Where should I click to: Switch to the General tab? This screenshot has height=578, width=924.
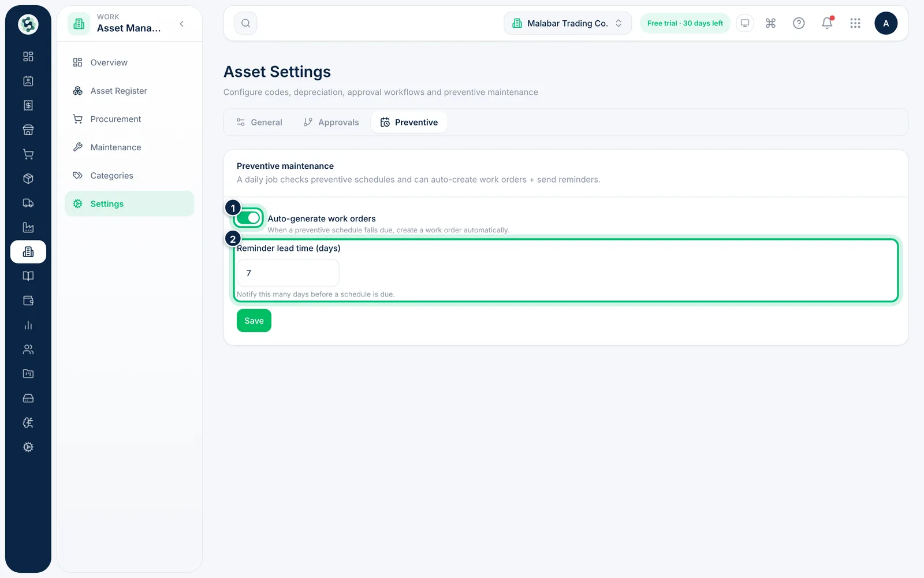[x=259, y=123]
